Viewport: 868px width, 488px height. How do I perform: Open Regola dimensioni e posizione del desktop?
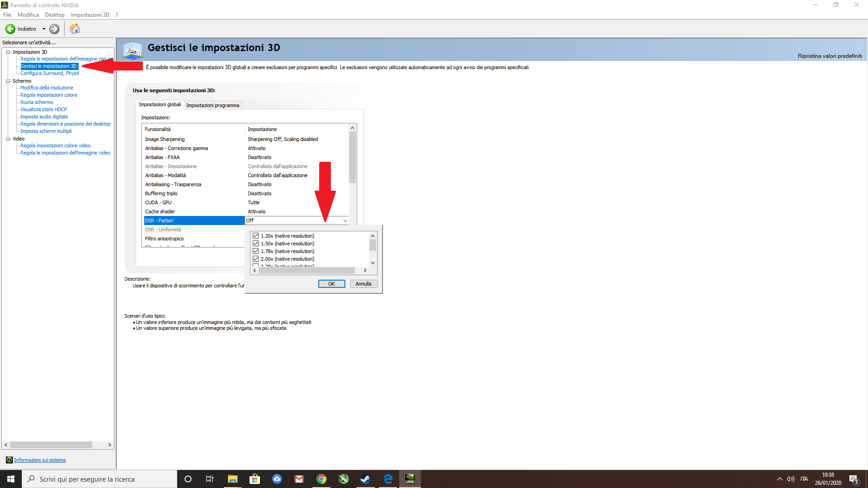pos(65,124)
